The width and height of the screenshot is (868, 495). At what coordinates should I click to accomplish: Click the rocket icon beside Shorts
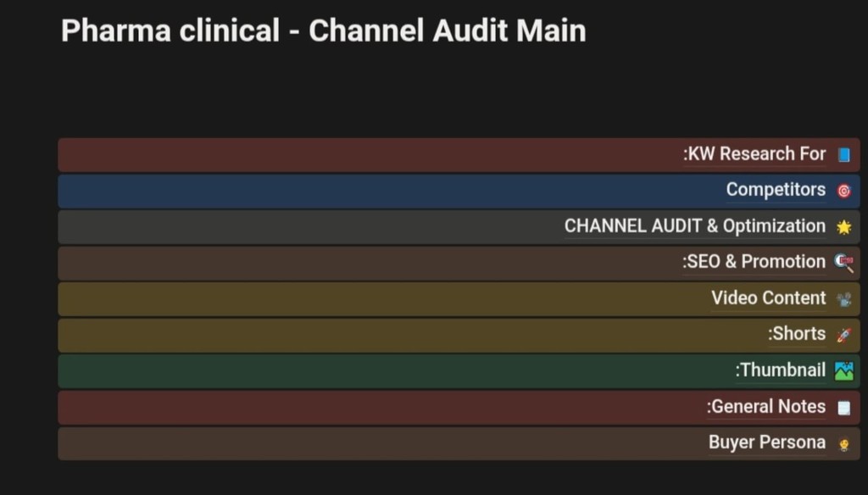tap(843, 335)
